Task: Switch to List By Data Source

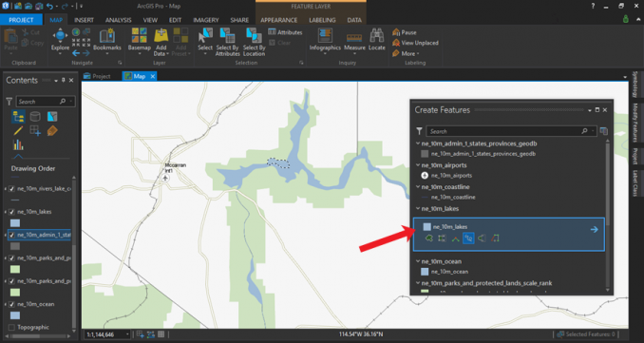Action: coord(35,117)
